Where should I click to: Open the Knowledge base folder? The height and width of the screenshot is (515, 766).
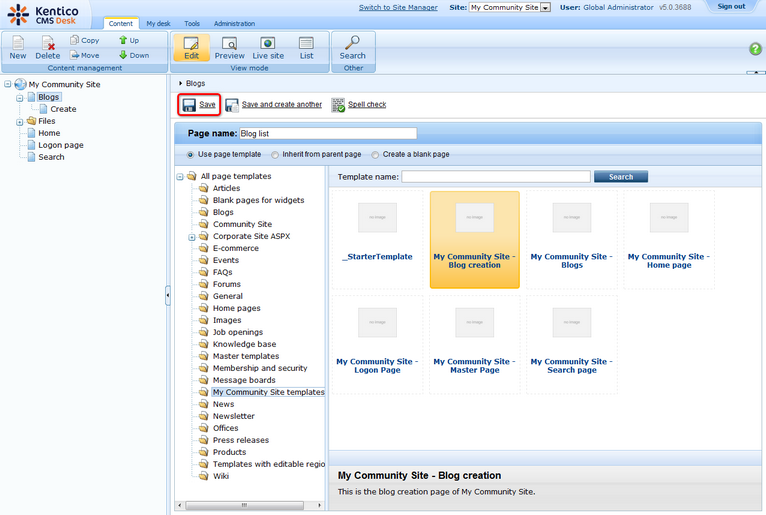(244, 344)
